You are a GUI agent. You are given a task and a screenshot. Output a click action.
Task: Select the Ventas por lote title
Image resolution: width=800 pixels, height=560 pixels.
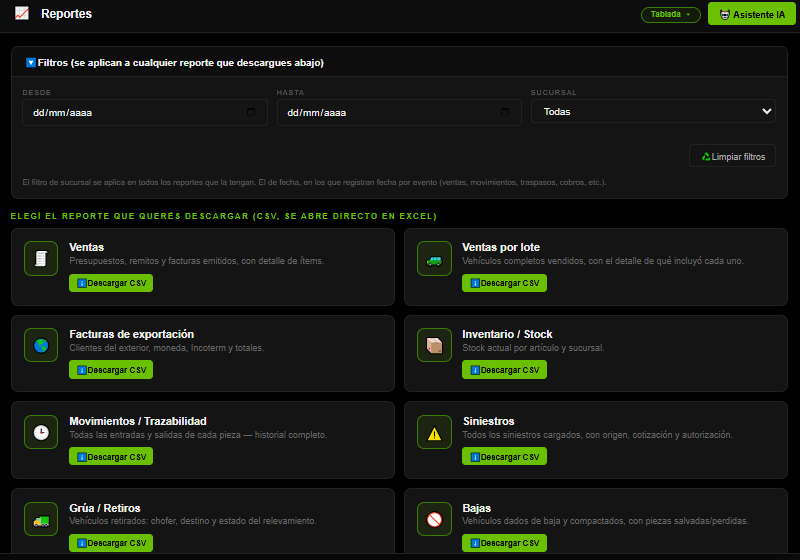point(501,247)
